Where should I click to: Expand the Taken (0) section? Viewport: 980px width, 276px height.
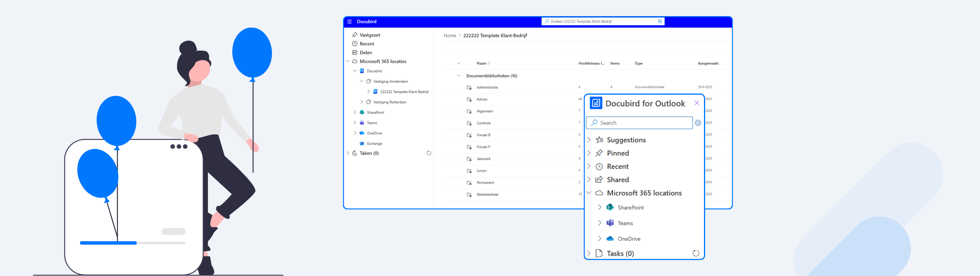(x=348, y=153)
